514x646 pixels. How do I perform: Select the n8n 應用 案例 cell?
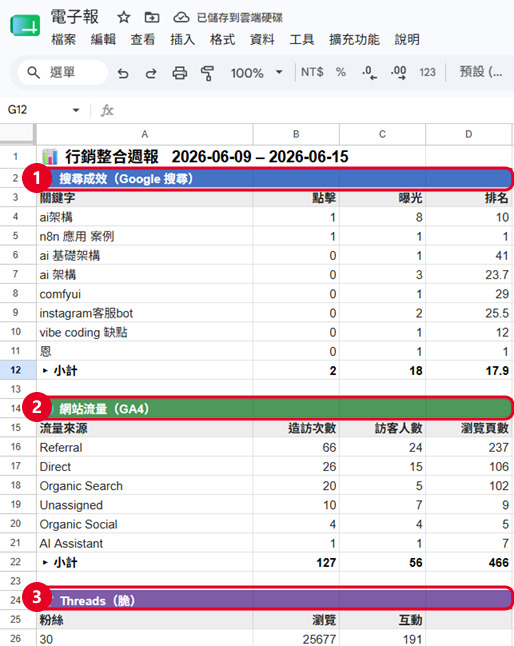145,236
